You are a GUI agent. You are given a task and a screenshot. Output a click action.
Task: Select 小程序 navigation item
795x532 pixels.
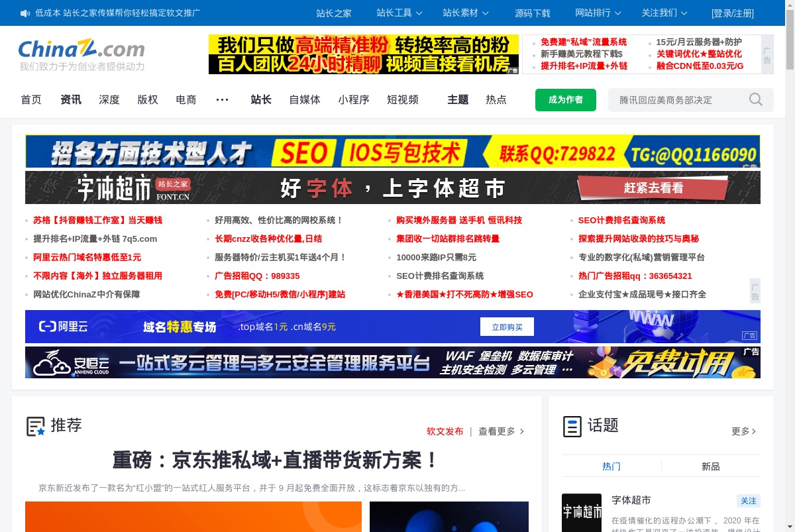click(354, 99)
